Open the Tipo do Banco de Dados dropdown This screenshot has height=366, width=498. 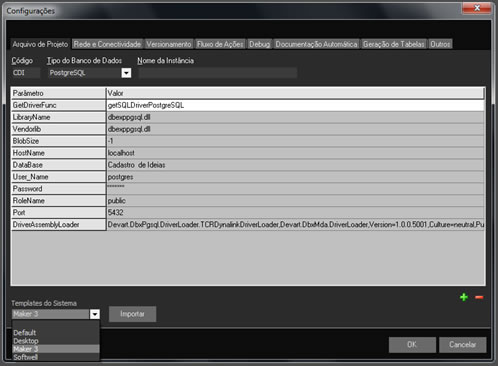[x=126, y=73]
